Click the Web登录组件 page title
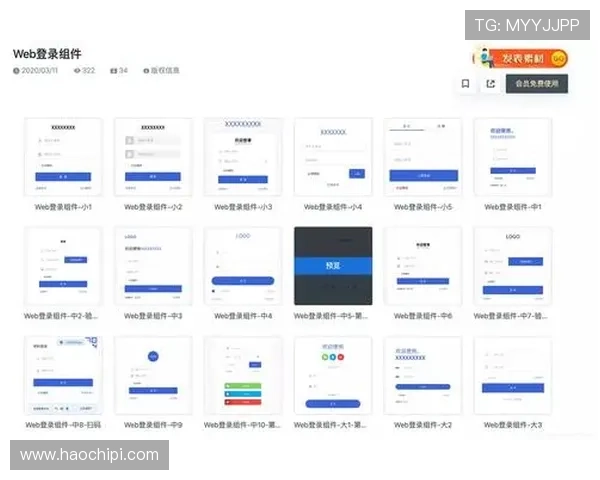 click(x=47, y=54)
